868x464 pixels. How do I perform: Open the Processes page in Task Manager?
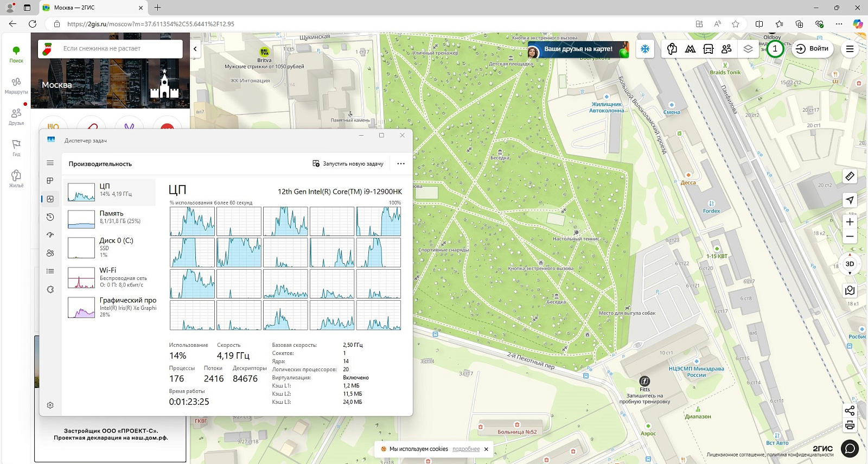click(x=50, y=181)
